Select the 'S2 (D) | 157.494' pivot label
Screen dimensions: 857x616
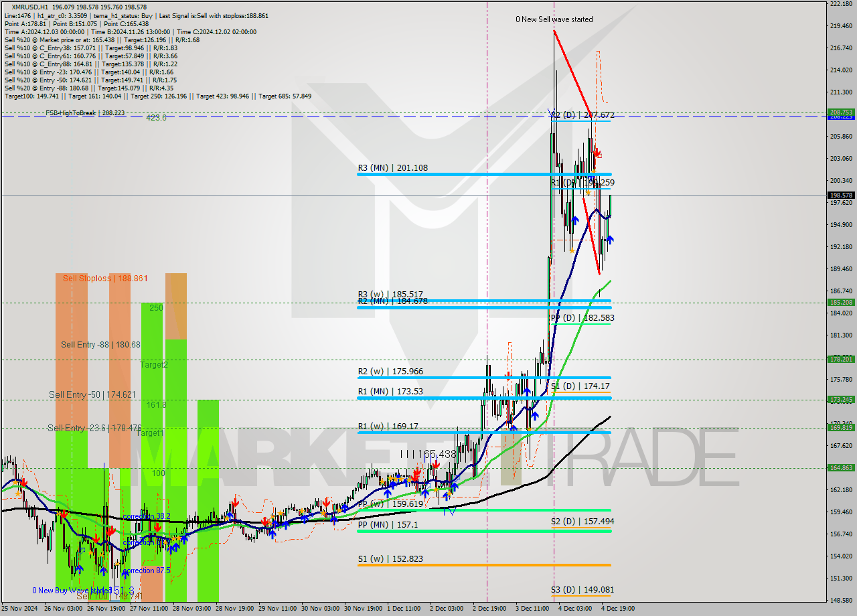[x=582, y=521]
